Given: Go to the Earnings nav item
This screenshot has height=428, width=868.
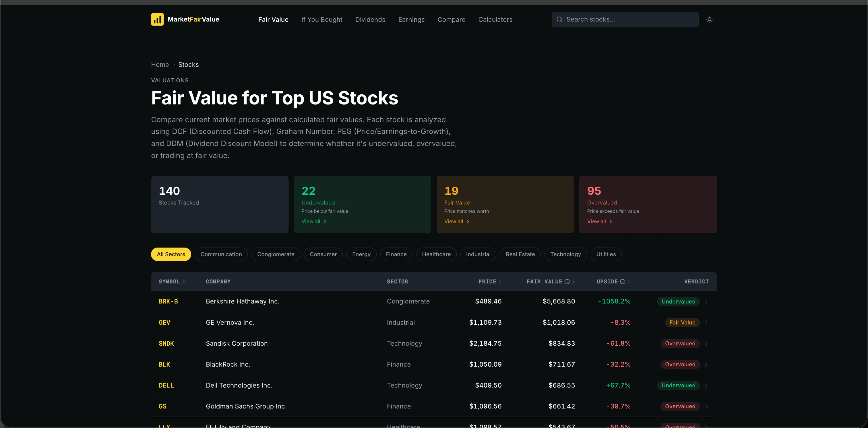Looking at the screenshot, I should point(411,20).
